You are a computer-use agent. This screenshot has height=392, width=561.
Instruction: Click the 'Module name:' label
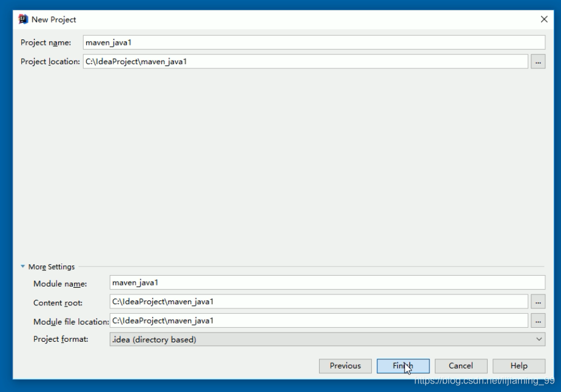coord(60,284)
